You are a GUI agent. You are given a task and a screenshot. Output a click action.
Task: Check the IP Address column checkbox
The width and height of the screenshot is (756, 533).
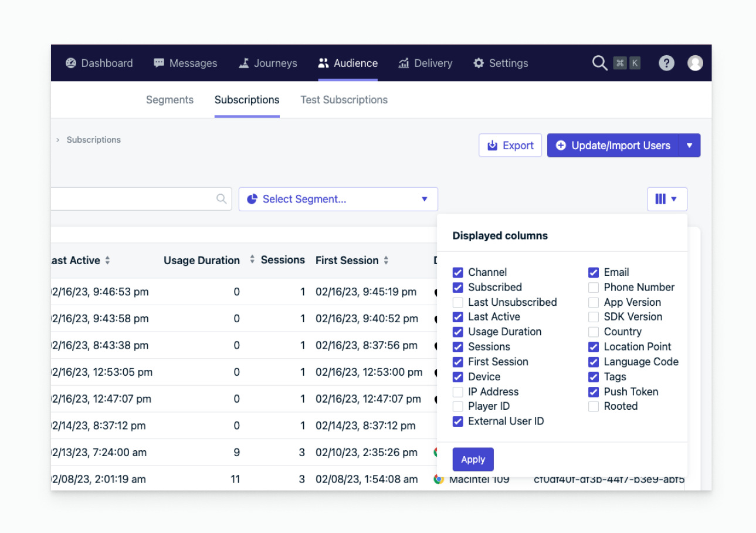coord(458,392)
